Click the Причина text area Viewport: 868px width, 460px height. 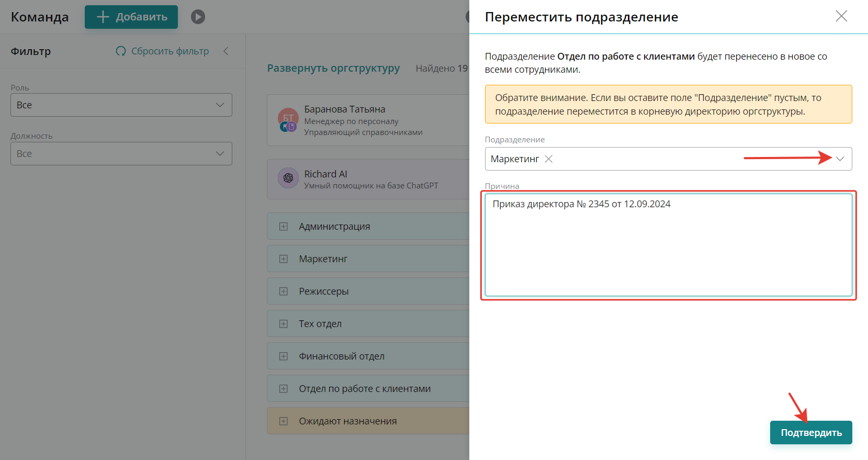coord(668,245)
